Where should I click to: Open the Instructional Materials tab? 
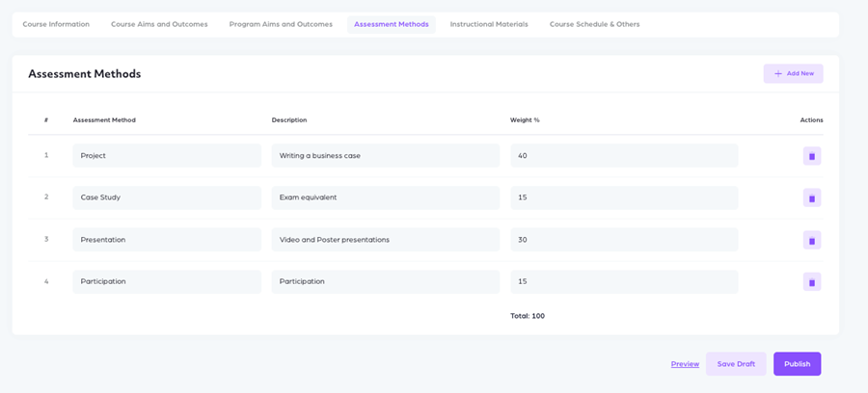(x=489, y=24)
